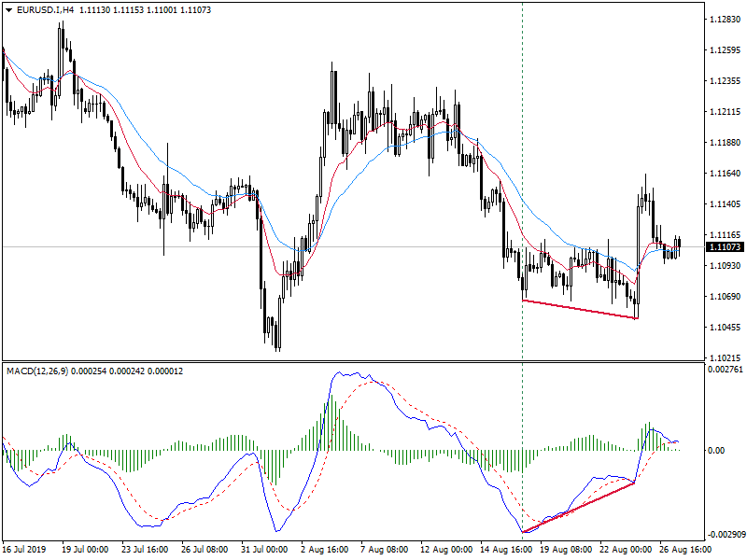Click the 1.11640 price scale value
This screenshot has height=560, width=747.
726,174
